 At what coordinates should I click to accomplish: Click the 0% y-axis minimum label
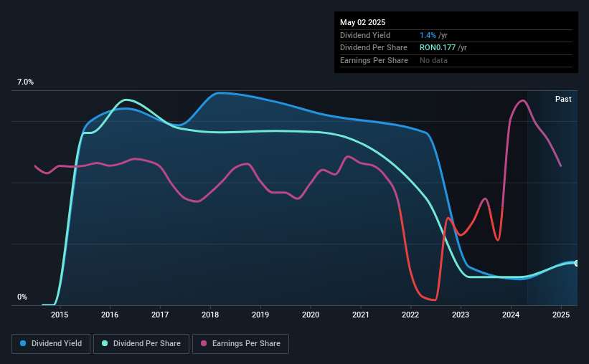pyautogui.click(x=22, y=297)
